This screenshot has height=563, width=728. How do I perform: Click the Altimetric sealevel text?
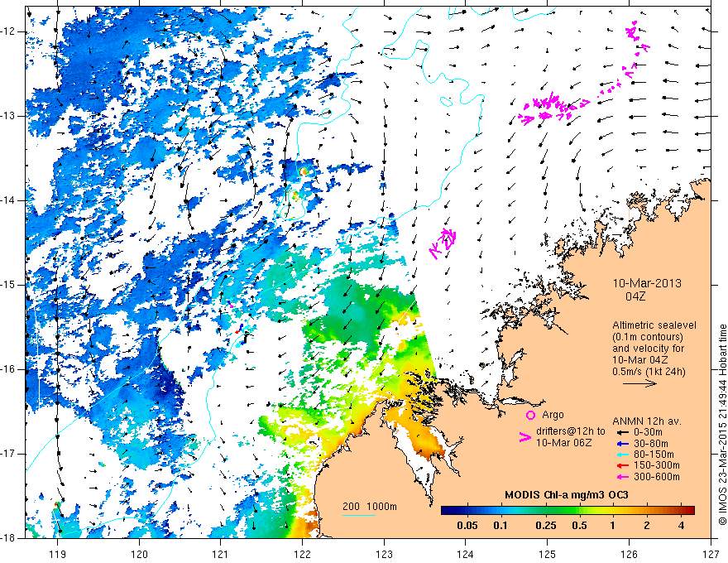click(654, 325)
